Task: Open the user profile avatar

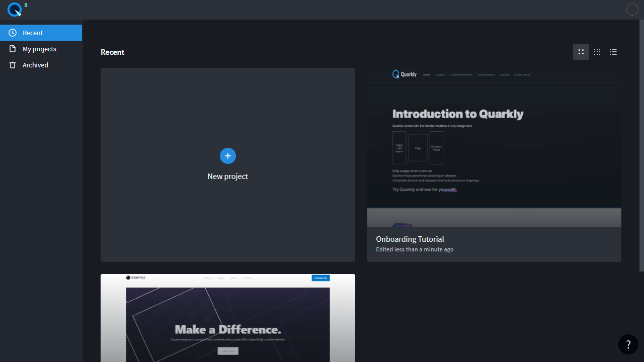Action: point(632,10)
